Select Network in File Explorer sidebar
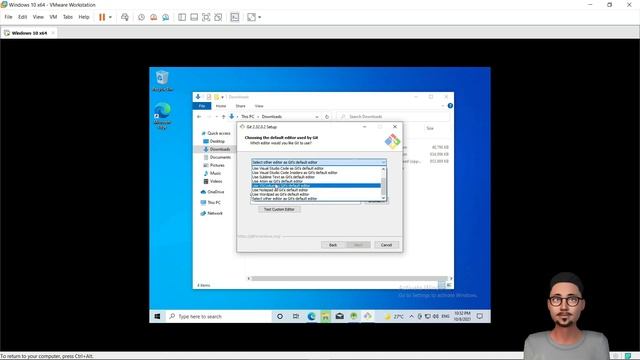640x360 pixels. tap(211, 213)
